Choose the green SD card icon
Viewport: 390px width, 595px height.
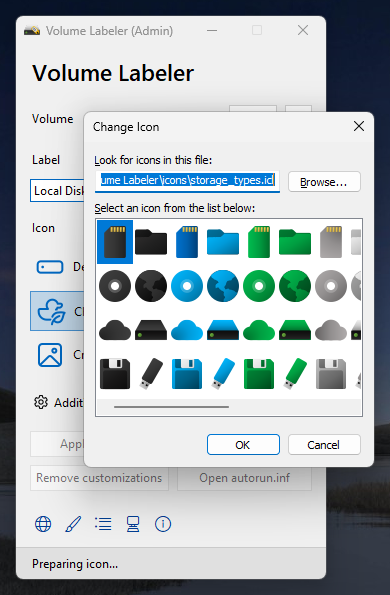(x=259, y=242)
